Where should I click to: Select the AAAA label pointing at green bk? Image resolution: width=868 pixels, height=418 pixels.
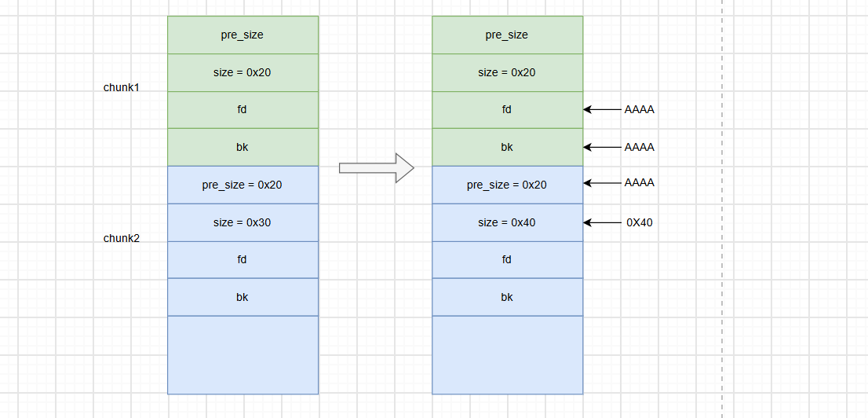point(640,148)
